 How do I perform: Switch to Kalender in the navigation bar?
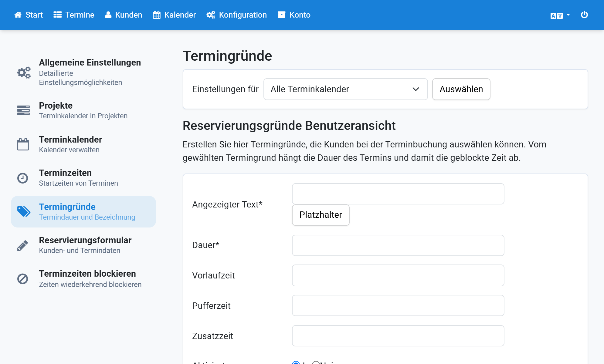[x=175, y=15]
